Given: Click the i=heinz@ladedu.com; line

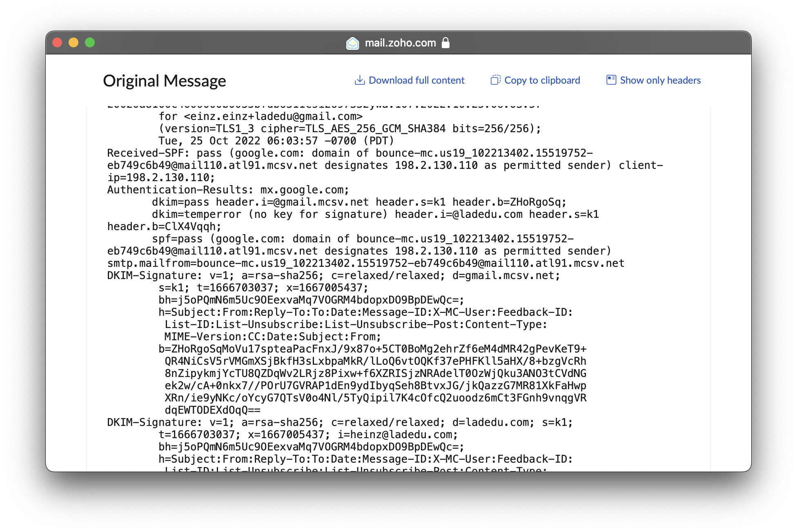Looking at the screenshot, I should tap(397, 435).
